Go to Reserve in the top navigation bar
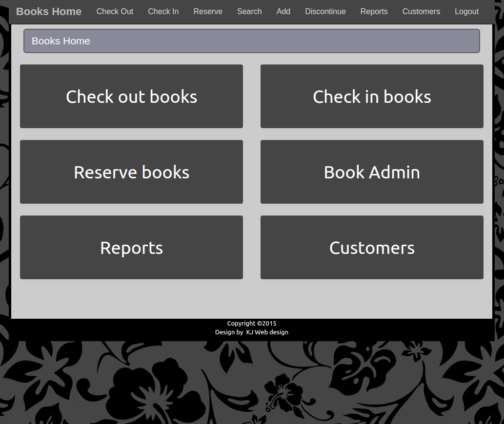 [x=208, y=12]
